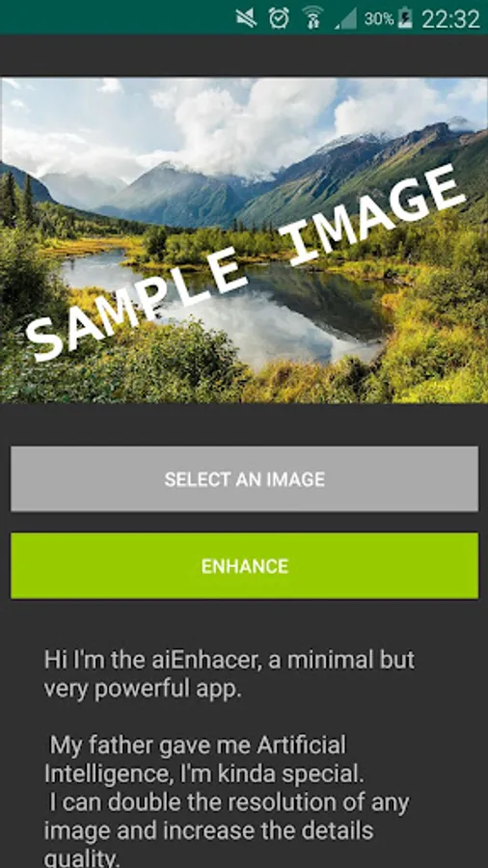Tap the 22:32 clock in status bar

450,19
